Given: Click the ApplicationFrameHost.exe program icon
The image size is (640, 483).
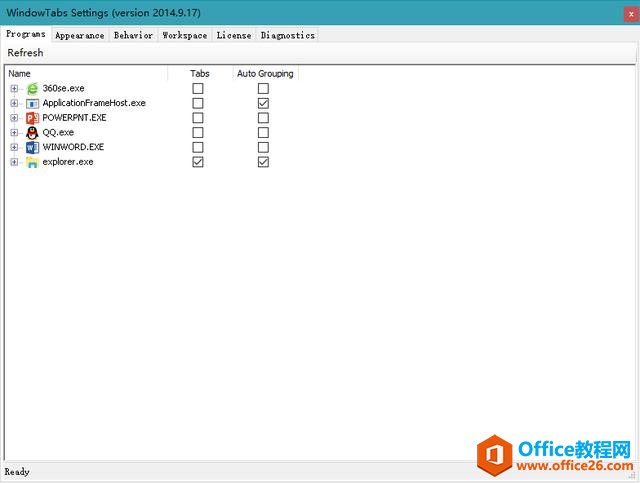Looking at the screenshot, I should [32, 103].
